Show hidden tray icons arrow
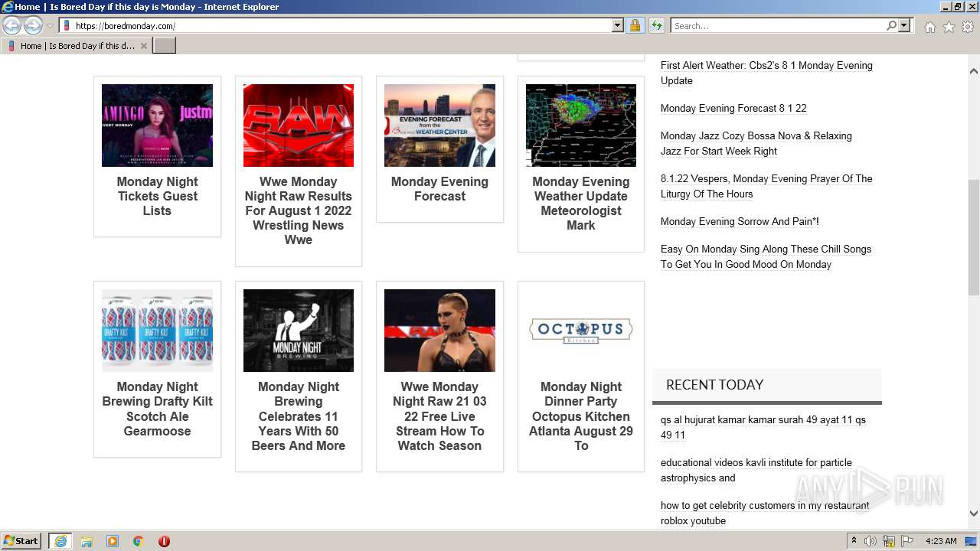The width and height of the screenshot is (980, 551). [854, 540]
